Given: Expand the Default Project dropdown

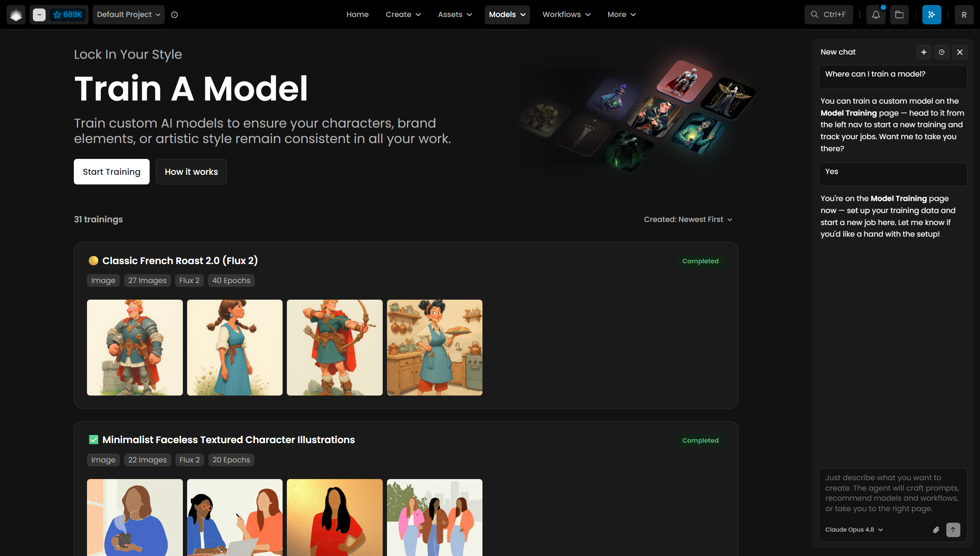Looking at the screenshot, I should (x=128, y=15).
